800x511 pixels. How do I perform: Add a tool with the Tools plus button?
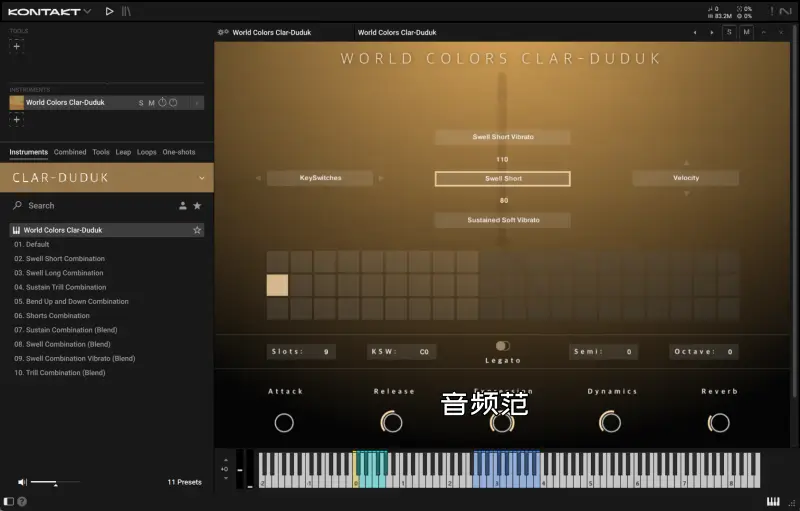click(x=16, y=46)
